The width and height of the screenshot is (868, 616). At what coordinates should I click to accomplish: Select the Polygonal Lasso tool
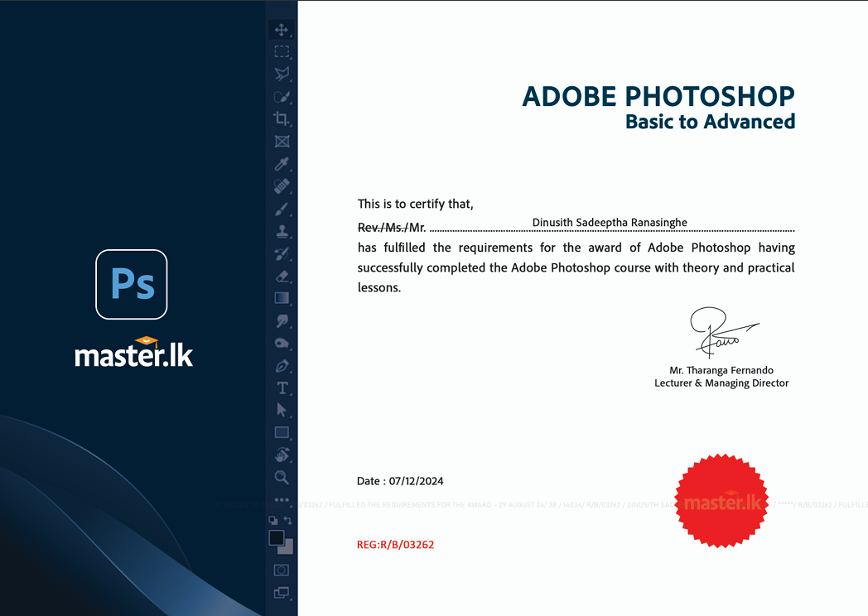click(282, 74)
